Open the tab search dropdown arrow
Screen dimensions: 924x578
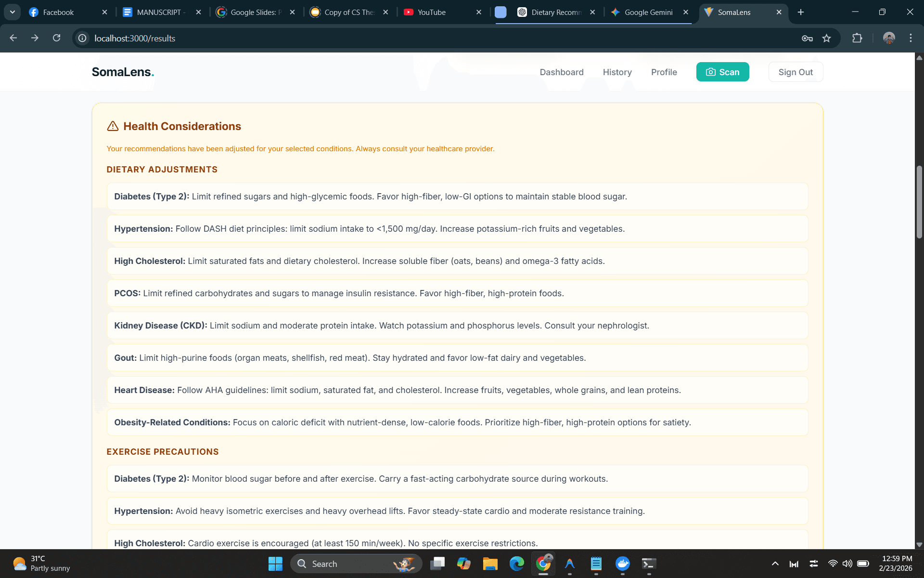tap(12, 12)
